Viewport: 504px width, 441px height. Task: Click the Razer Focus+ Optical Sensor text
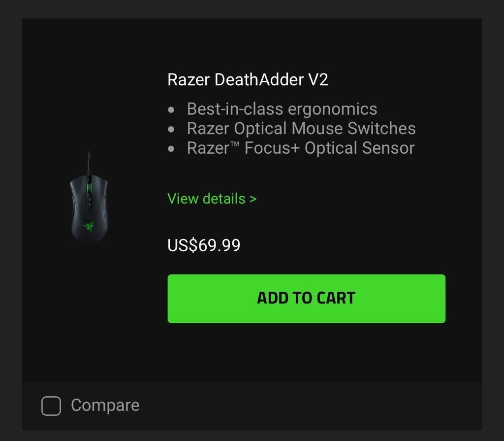pos(301,148)
